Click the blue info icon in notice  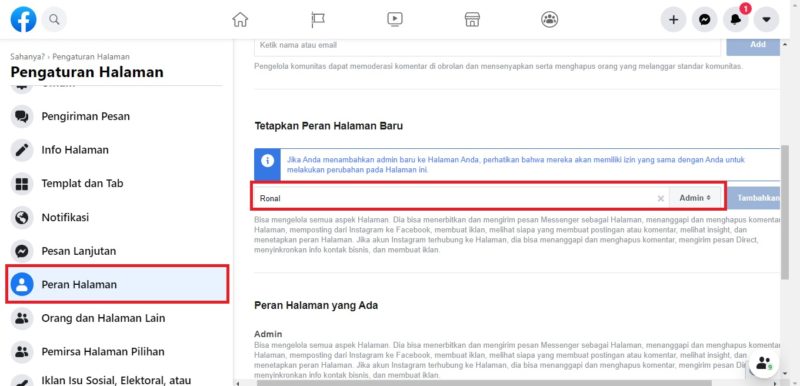(267, 161)
